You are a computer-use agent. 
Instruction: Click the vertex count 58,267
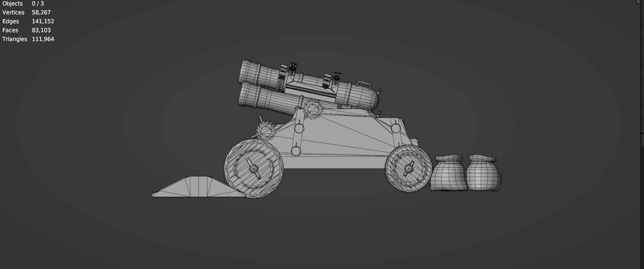coord(41,12)
